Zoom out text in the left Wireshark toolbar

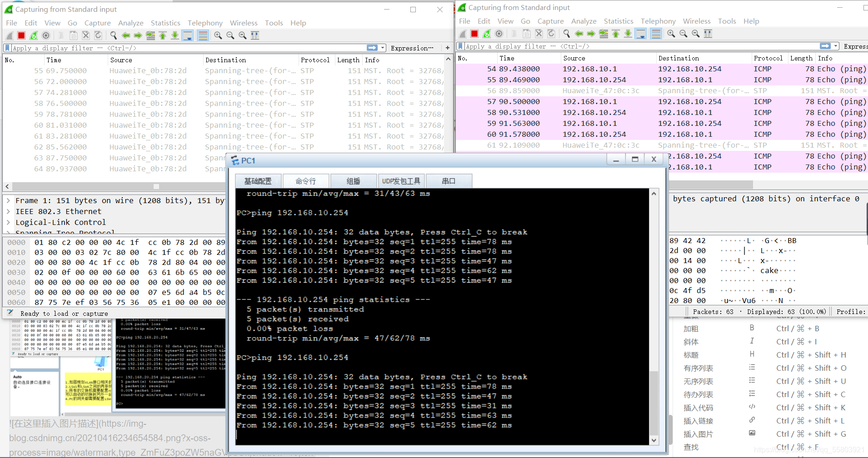[230, 35]
